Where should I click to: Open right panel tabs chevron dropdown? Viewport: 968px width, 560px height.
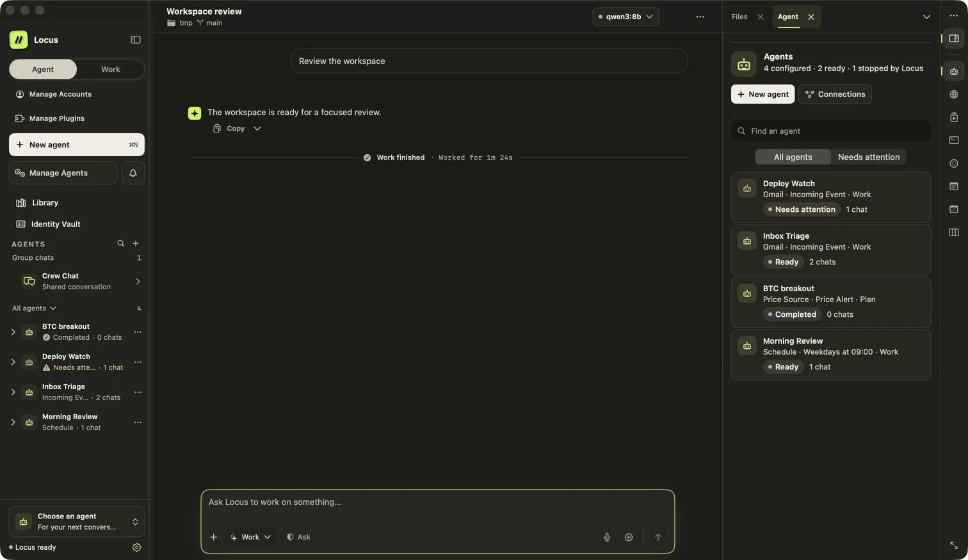click(926, 17)
